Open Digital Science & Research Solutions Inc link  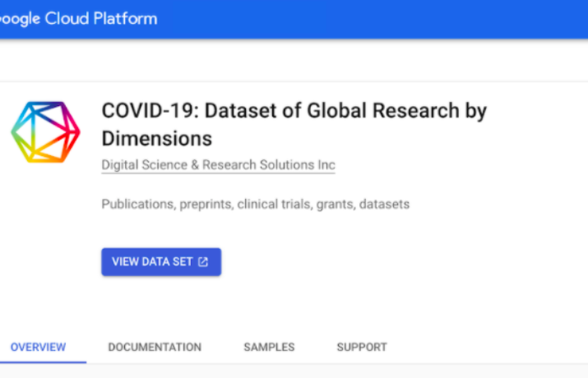click(218, 165)
